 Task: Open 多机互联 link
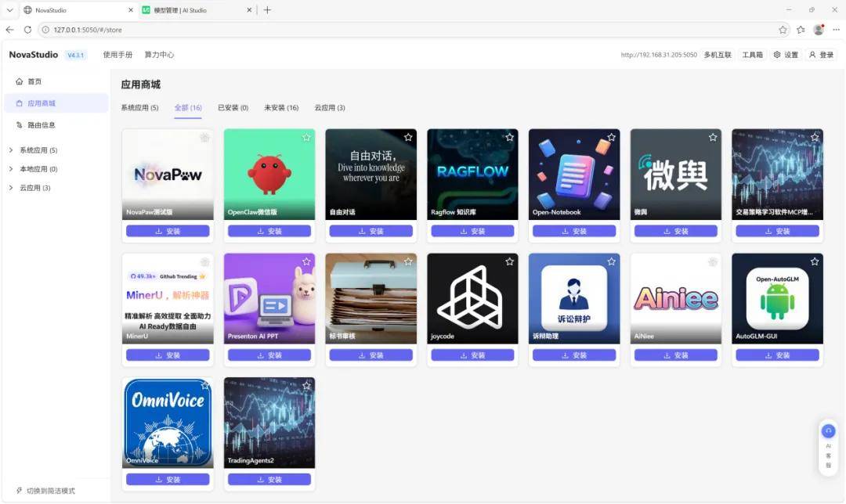[x=718, y=55]
